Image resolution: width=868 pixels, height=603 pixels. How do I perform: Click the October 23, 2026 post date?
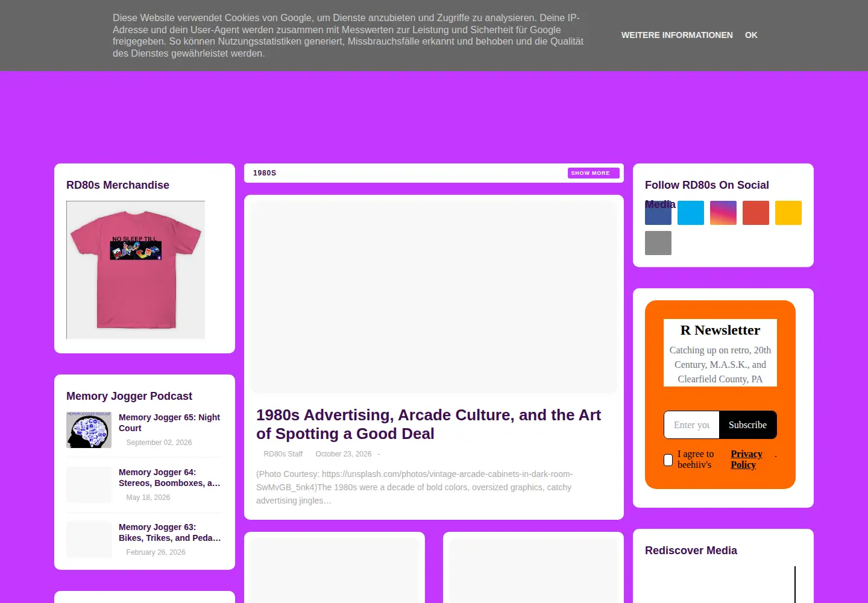coord(344,454)
